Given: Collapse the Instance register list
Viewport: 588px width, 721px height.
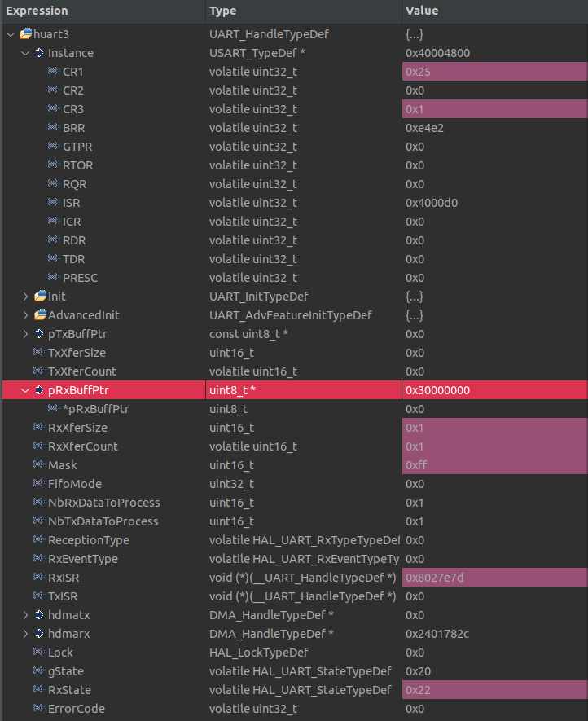Looking at the screenshot, I should coord(24,53).
